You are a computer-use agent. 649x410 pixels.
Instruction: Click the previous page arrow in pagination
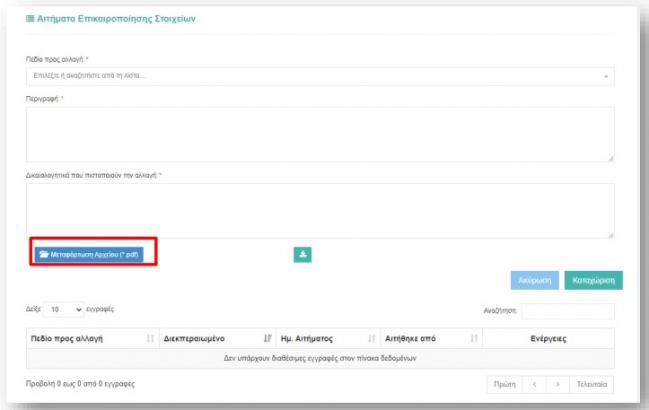click(534, 384)
